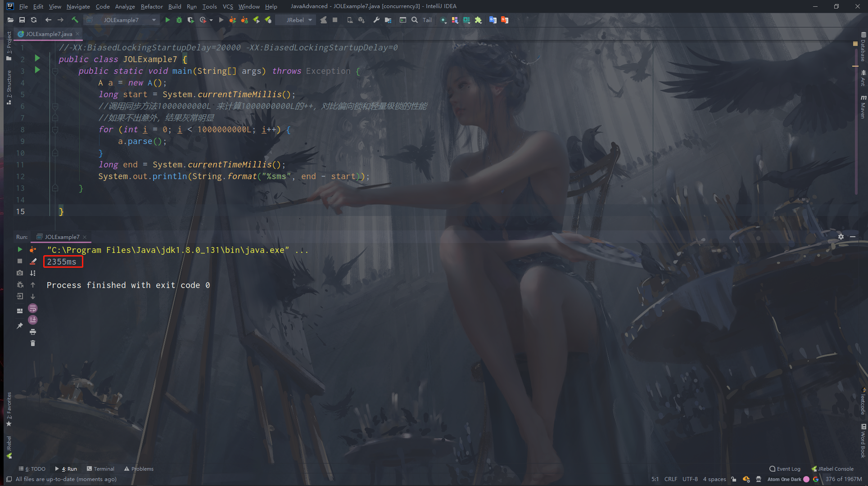Click the Synchronize refresh icon

tap(34, 20)
